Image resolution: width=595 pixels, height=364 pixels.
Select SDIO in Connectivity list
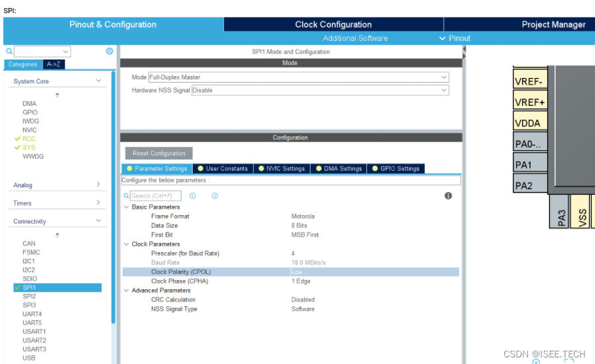tap(30, 279)
